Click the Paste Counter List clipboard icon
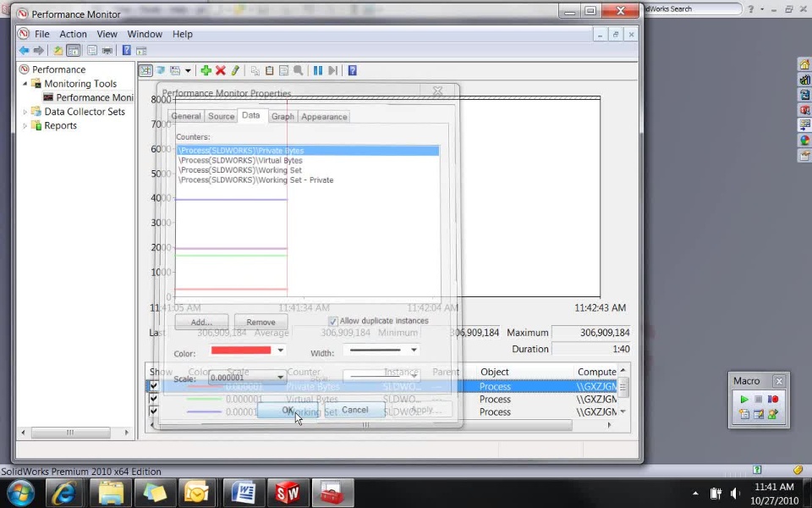812x508 pixels. pos(269,70)
